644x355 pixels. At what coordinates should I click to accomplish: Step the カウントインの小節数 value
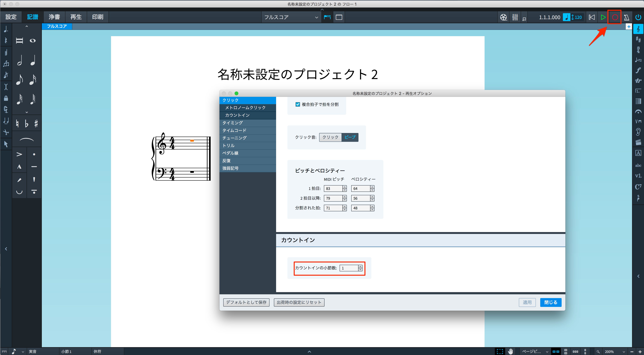point(360,268)
